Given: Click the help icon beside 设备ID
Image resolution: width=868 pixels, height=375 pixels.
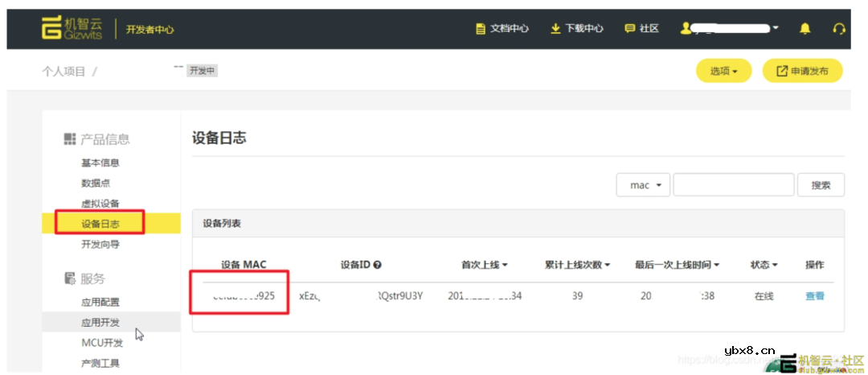Looking at the screenshot, I should click(378, 265).
